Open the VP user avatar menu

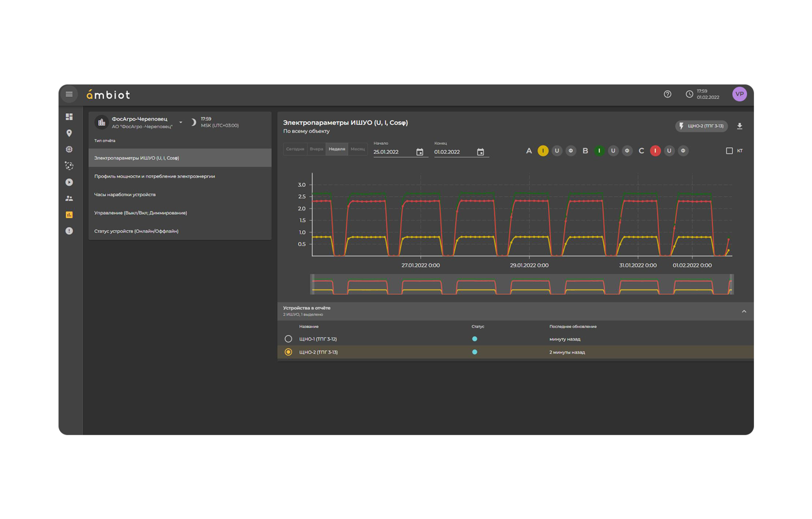(x=739, y=94)
